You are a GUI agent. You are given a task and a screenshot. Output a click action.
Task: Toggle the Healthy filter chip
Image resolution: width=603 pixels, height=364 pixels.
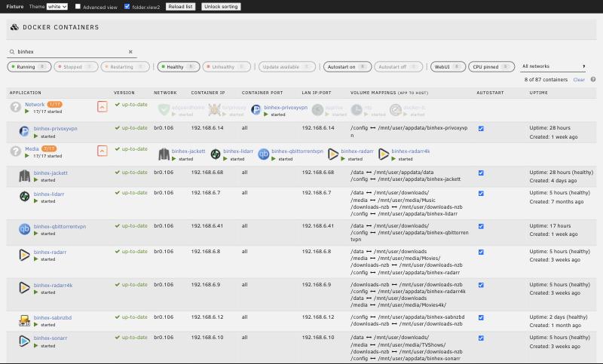pos(179,66)
